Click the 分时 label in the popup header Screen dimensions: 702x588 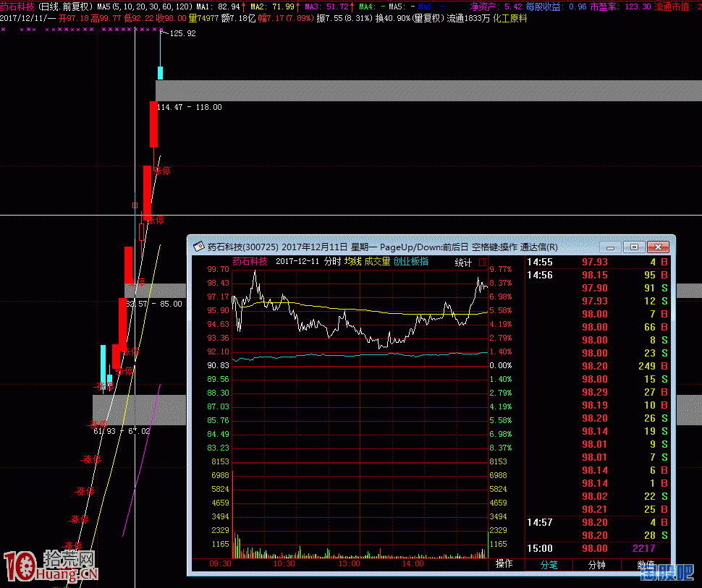point(333,261)
